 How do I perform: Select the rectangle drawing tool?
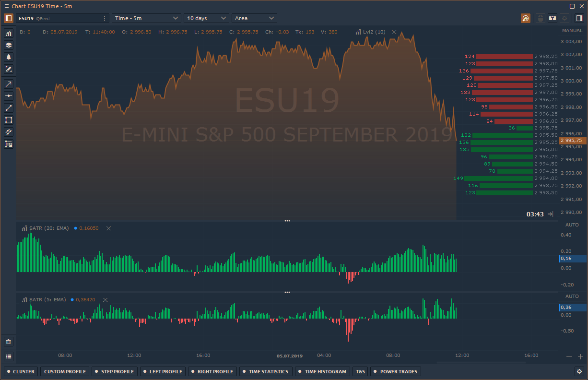[x=9, y=120]
